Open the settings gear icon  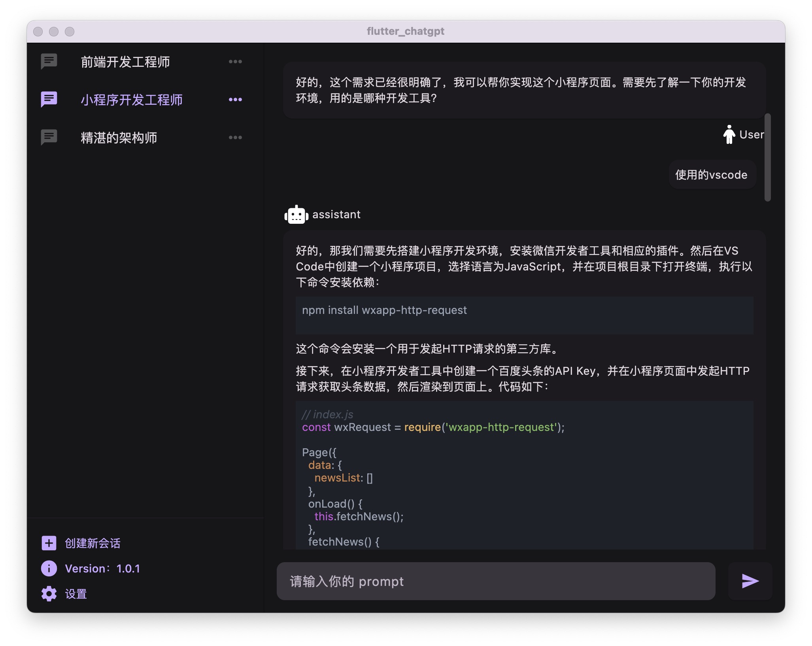[49, 594]
